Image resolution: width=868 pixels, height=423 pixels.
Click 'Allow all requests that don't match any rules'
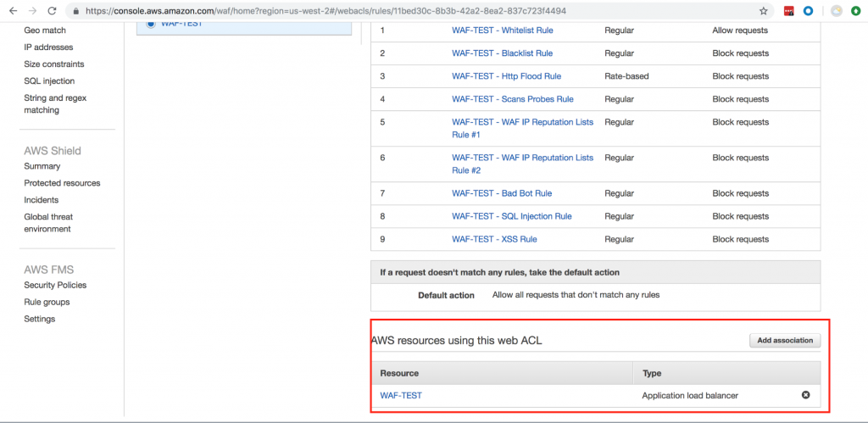pos(576,295)
